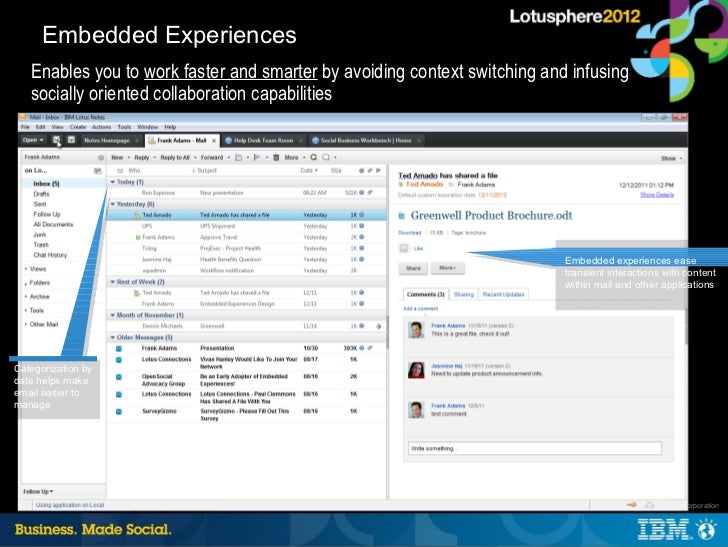Click the icon beside Ted Amado in Yesterday group
Screen dimensions: 728x547
[x=137, y=215]
